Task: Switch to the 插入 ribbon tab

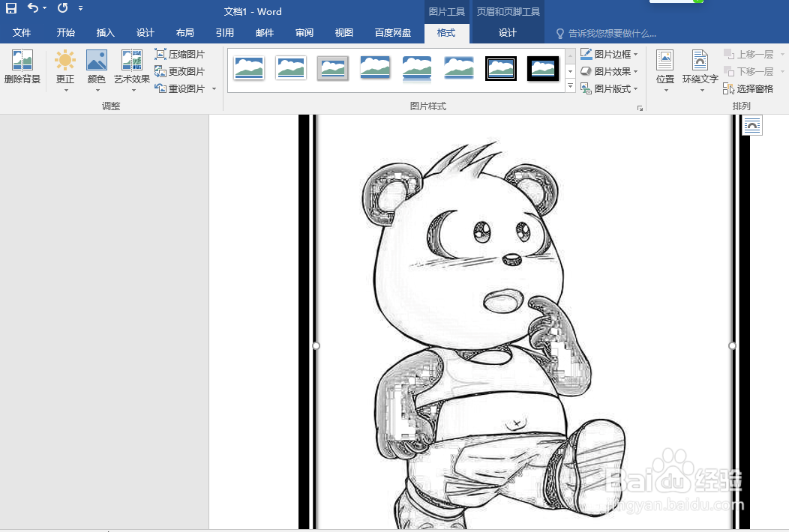Action: point(105,33)
